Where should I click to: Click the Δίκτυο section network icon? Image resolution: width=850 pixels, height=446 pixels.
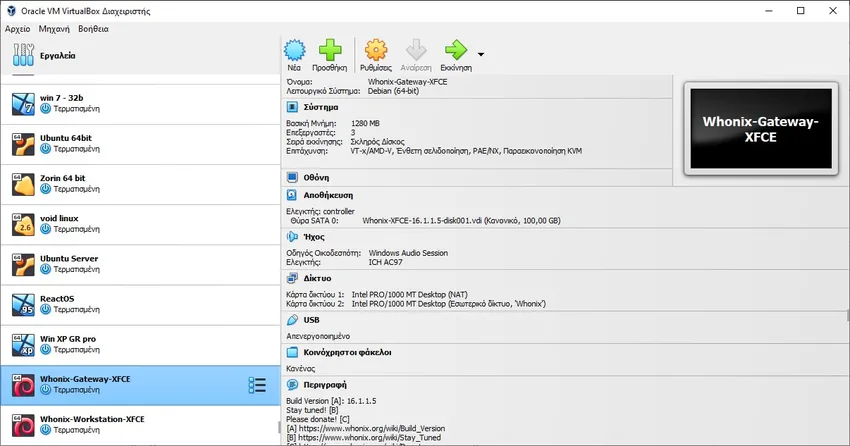pyautogui.click(x=292, y=278)
